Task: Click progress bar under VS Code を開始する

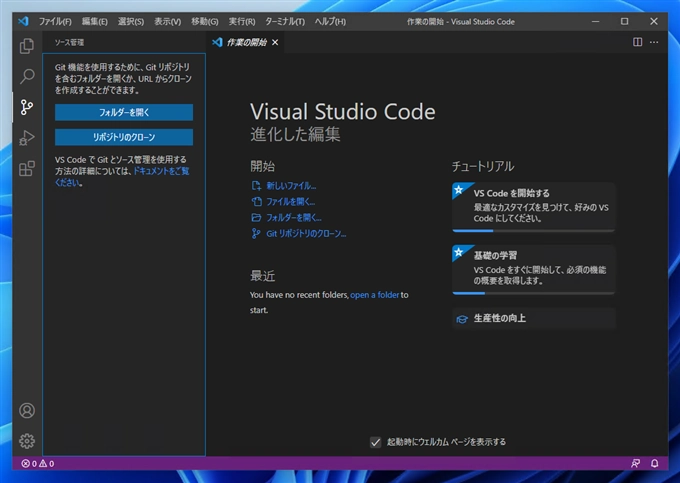Action: [x=533, y=231]
